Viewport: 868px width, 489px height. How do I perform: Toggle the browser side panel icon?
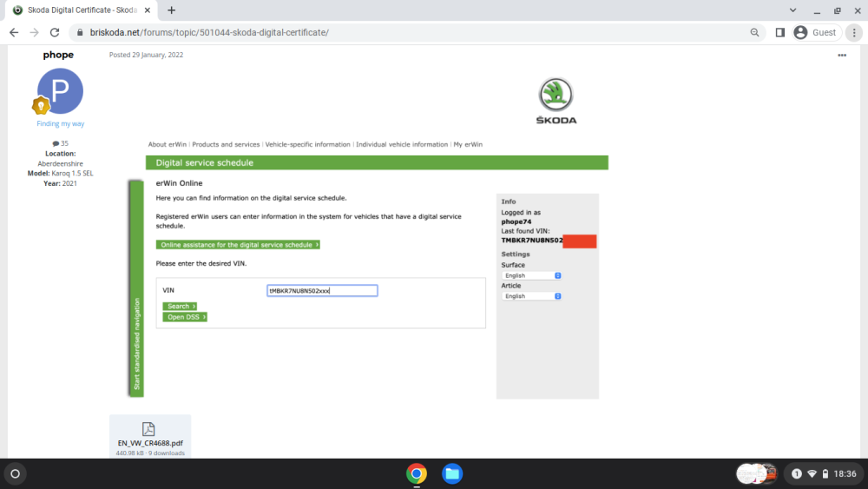(x=780, y=33)
